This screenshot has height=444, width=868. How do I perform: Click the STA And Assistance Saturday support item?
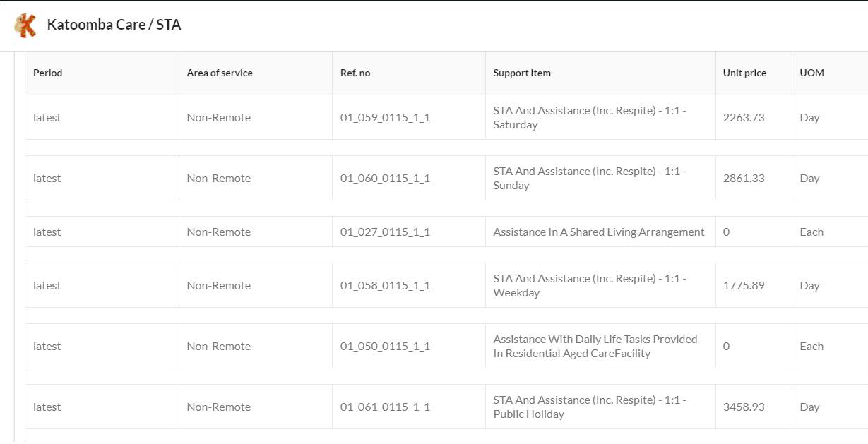[590, 118]
